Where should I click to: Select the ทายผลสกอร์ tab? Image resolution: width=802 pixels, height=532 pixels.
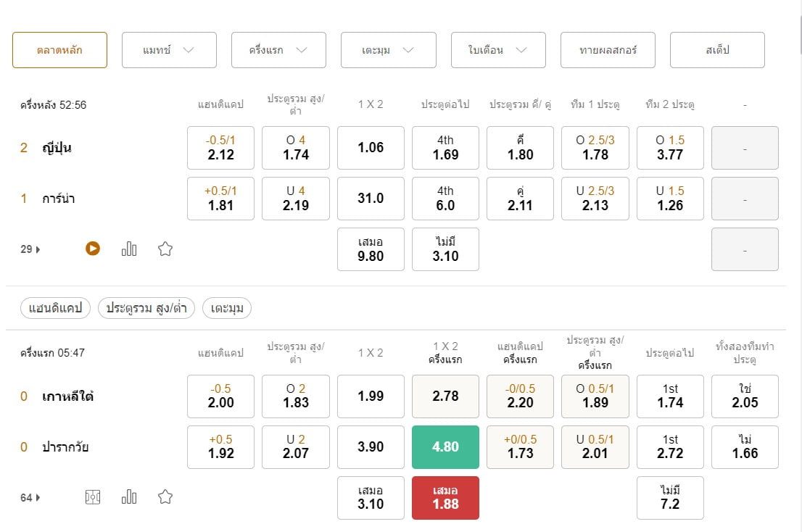pos(608,50)
